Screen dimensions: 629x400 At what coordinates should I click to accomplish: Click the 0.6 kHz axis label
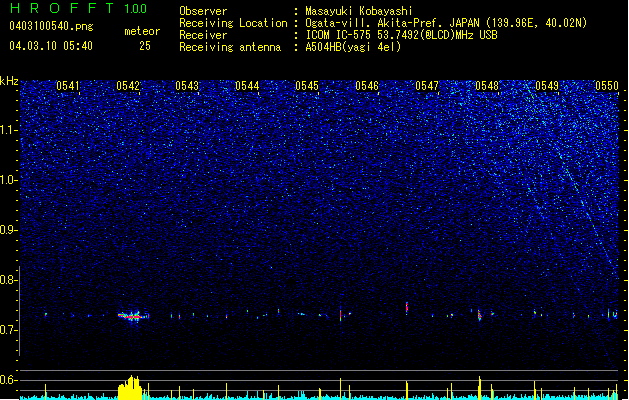point(9,380)
